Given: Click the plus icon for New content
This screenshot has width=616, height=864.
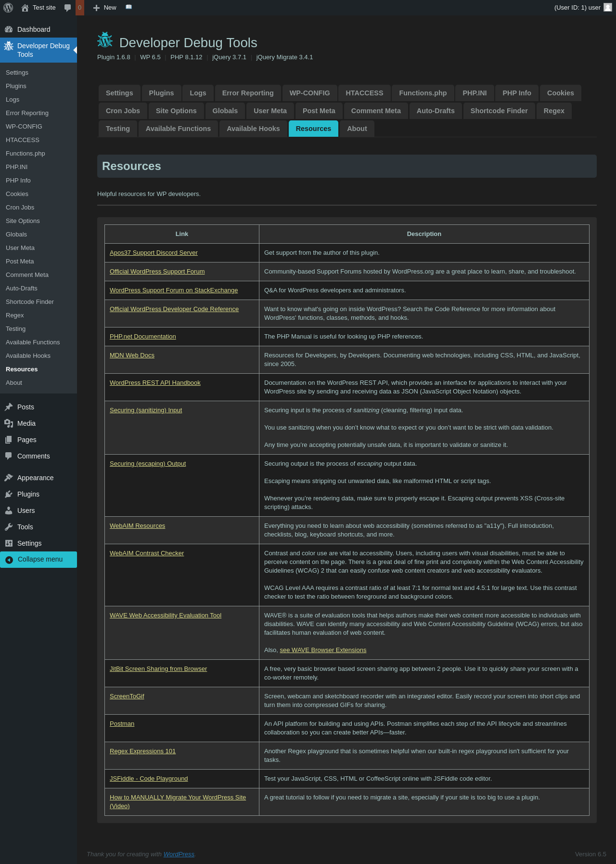Looking at the screenshot, I should pos(96,8).
